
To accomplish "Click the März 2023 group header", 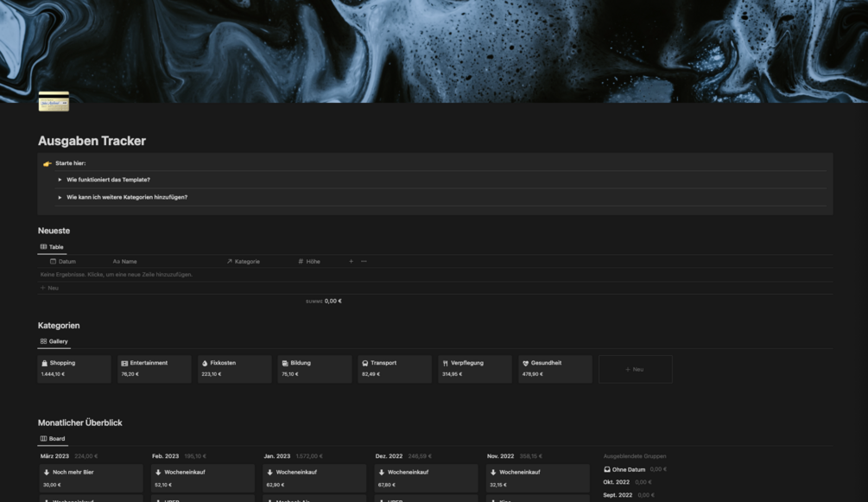I will click(54, 456).
